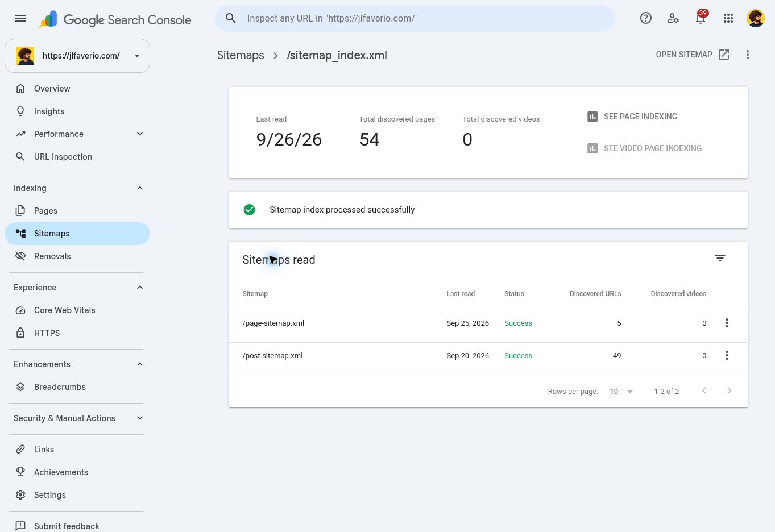Click OPEN SITEMAP button
This screenshot has width=775, height=532.
[x=693, y=55]
